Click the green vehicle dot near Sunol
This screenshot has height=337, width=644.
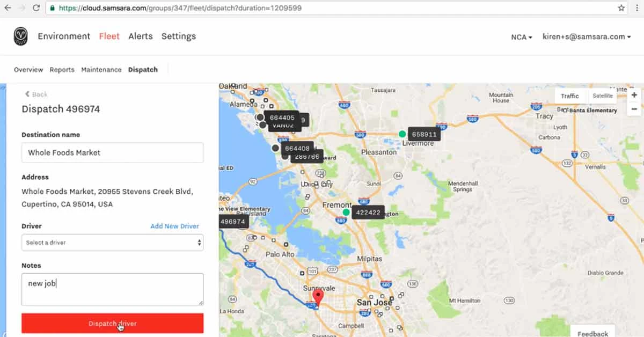[346, 212]
